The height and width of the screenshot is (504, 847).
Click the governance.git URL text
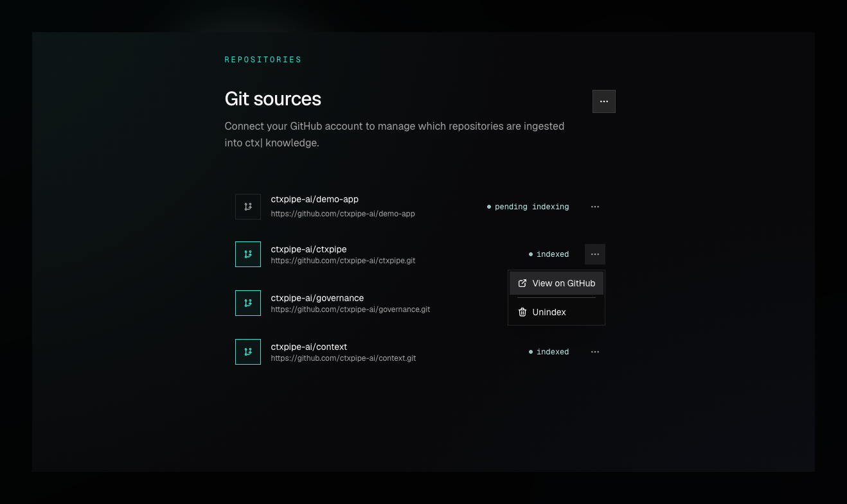coord(351,309)
